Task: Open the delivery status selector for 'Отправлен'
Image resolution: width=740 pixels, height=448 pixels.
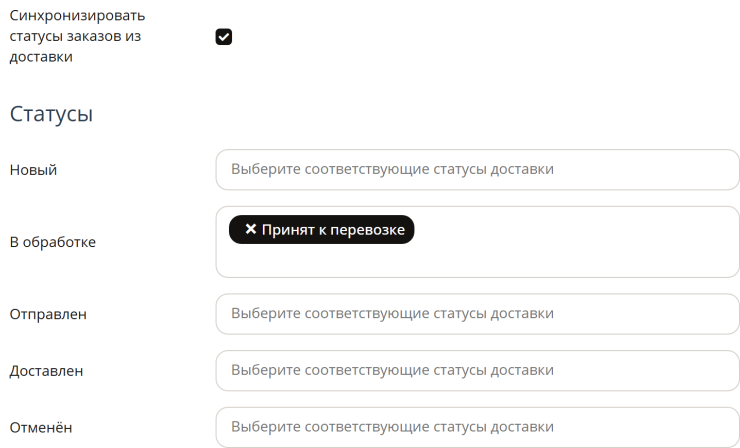Action: click(x=477, y=314)
